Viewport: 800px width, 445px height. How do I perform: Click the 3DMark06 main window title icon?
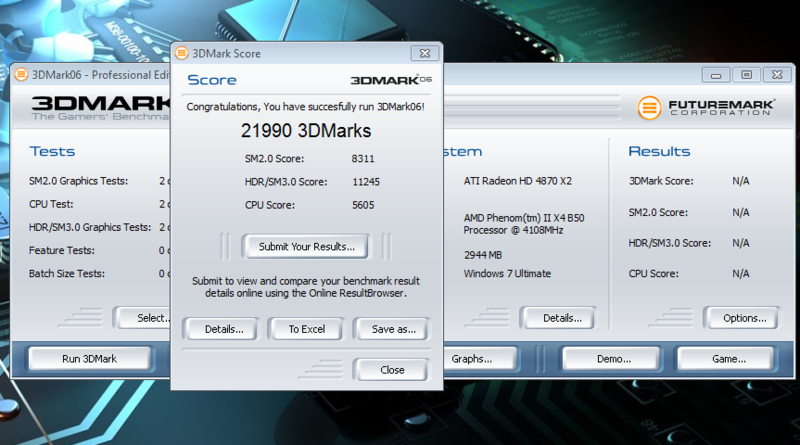click(x=21, y=74)
